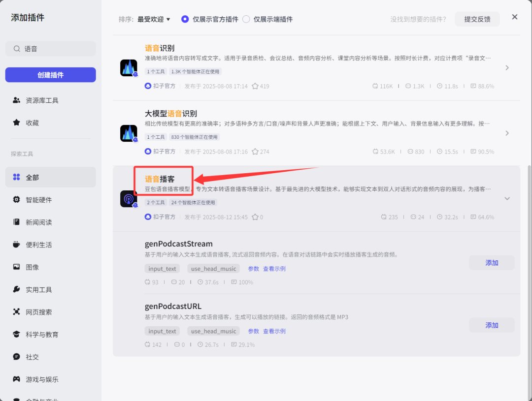
Task: Click the 新闻阅读 book icon
Action: [16, 222]
